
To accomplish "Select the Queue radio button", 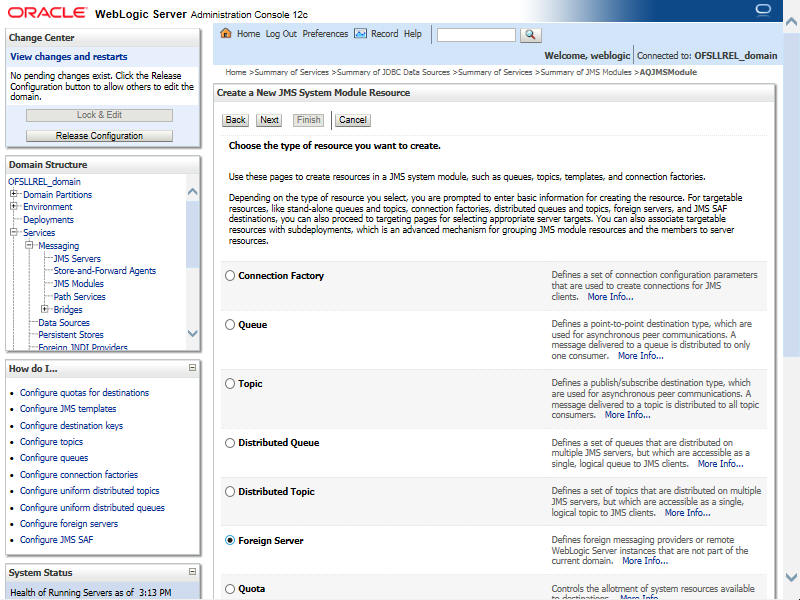I will point(230,324).
